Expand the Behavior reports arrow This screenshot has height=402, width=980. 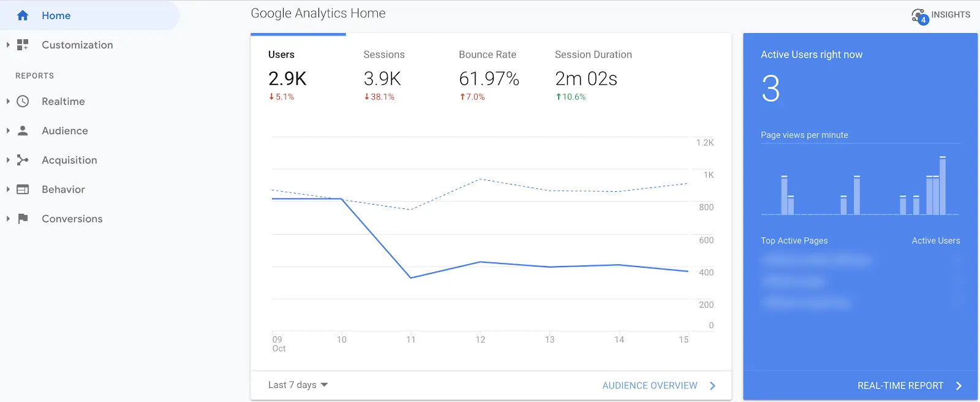click(x=7, y=189)
